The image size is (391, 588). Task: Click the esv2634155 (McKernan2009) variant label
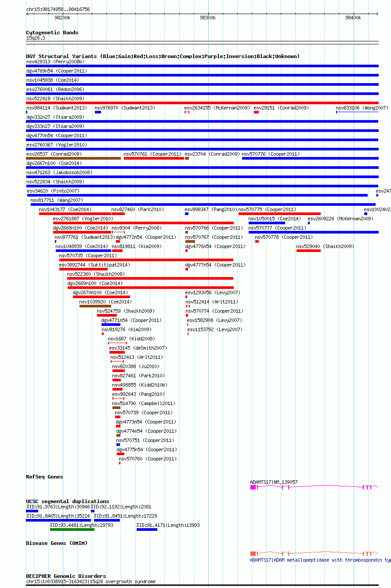[x=217, y=108]
